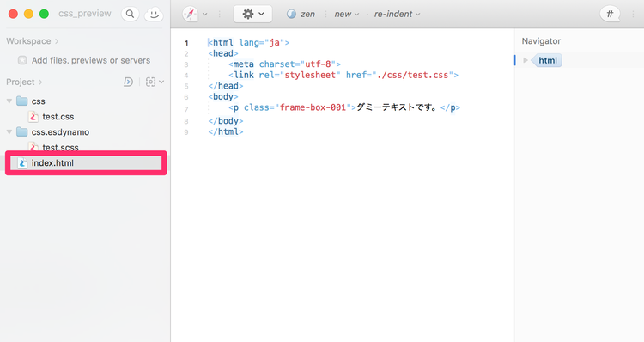The image size is (644, 342).
Task: Select the html tag in Navigator
Action: (x=548, y=60)
